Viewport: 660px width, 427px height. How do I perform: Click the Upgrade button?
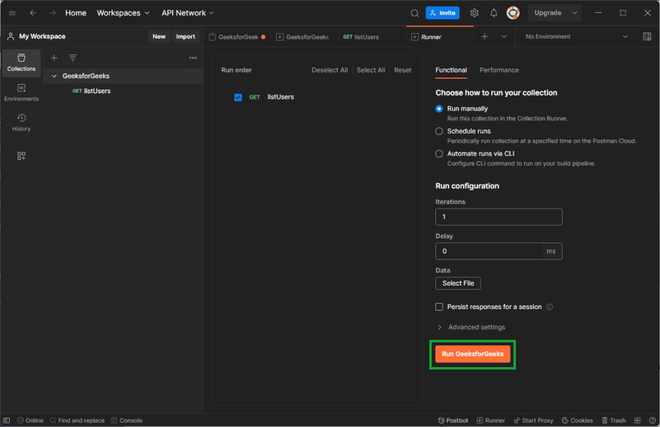(x=548, y=13)
